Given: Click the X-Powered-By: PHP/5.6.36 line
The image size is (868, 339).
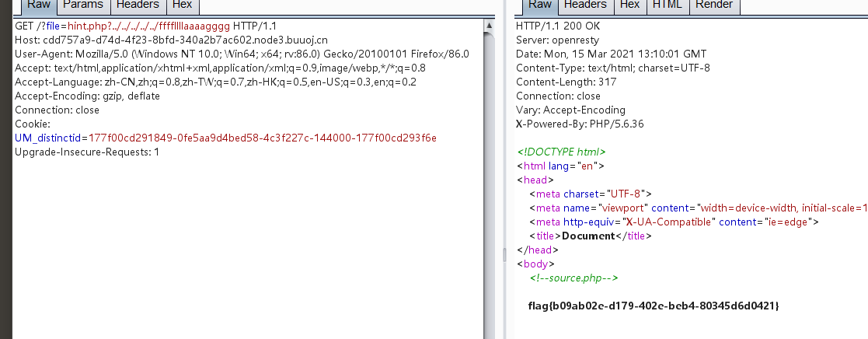Looking at the screenshot, I should pyautogui.click(x=580, y=124).
